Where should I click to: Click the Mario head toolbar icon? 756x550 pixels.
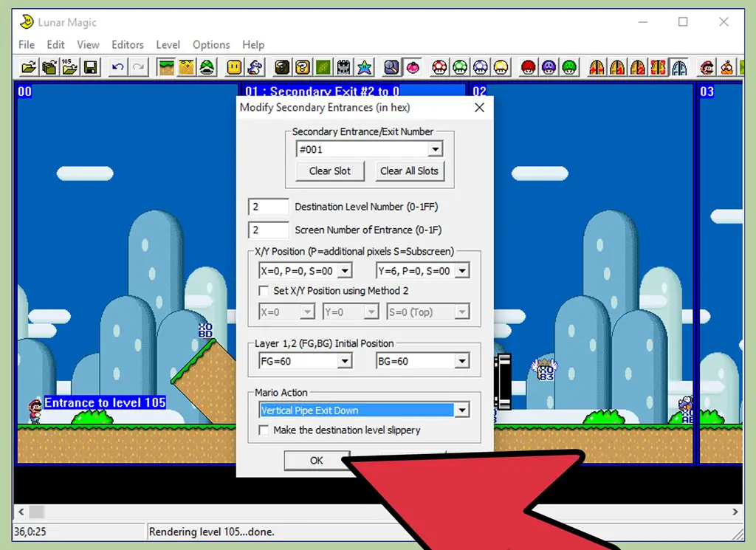pos(707,67)
